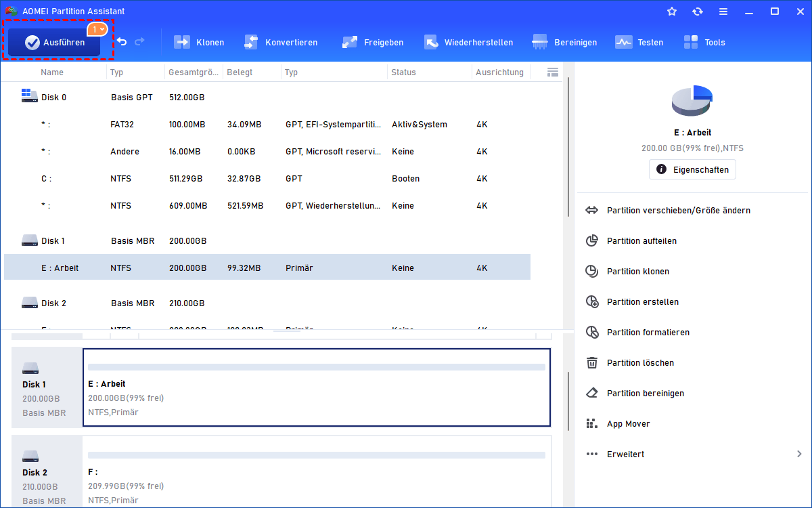The height and width of the screenshot is (508, 812).
Task: Click the AOMEI Partition Assistant logo icon
Action: pyautogui.click(x=10, y=11)
